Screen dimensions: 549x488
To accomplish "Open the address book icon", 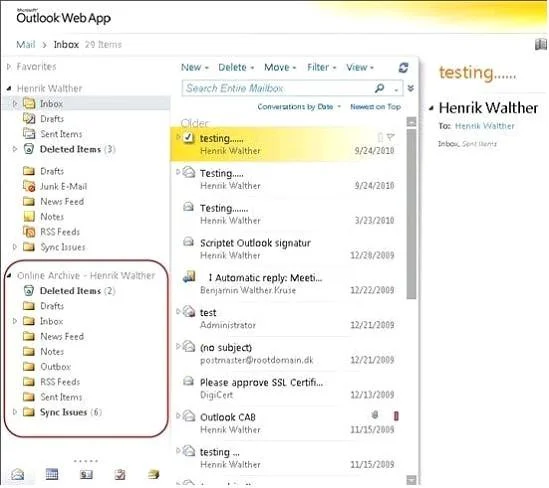I will tap(541, 44).
